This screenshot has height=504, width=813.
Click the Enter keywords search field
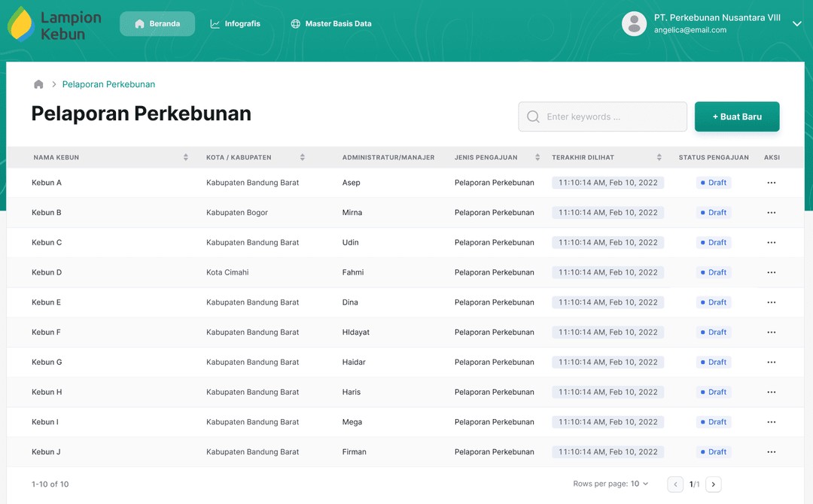pyautogui.click(x=602, y=117)
